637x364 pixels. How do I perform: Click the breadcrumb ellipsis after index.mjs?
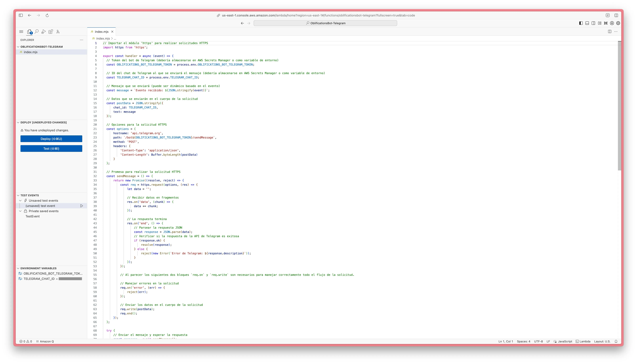tap(115, 38)
